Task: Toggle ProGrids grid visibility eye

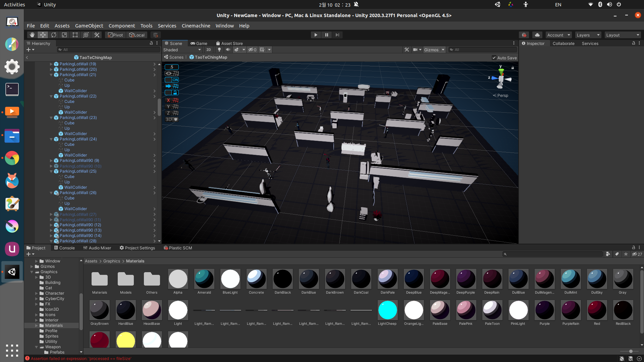Action: point(172,73)
